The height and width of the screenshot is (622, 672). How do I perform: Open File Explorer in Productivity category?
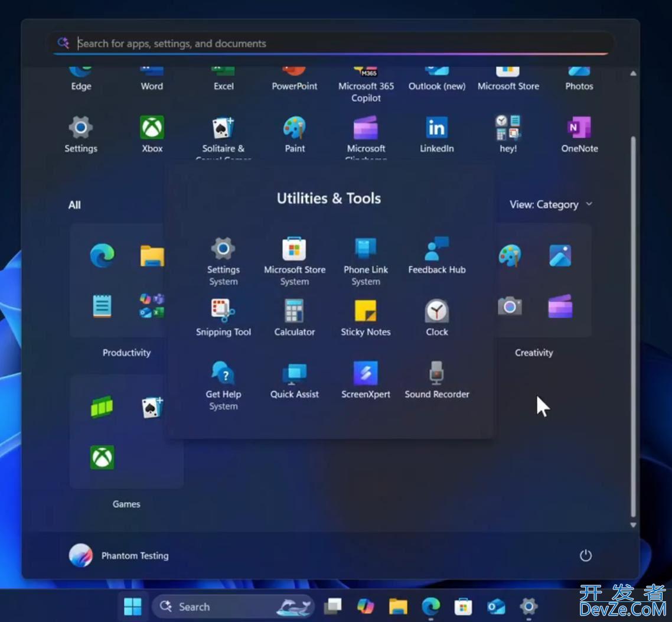click(x=152, y=256)
